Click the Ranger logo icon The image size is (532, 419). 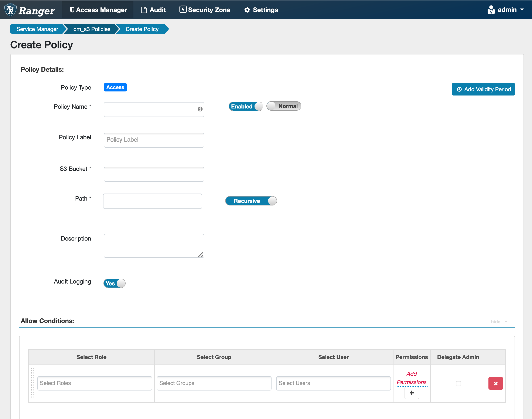tap(10, 10)
